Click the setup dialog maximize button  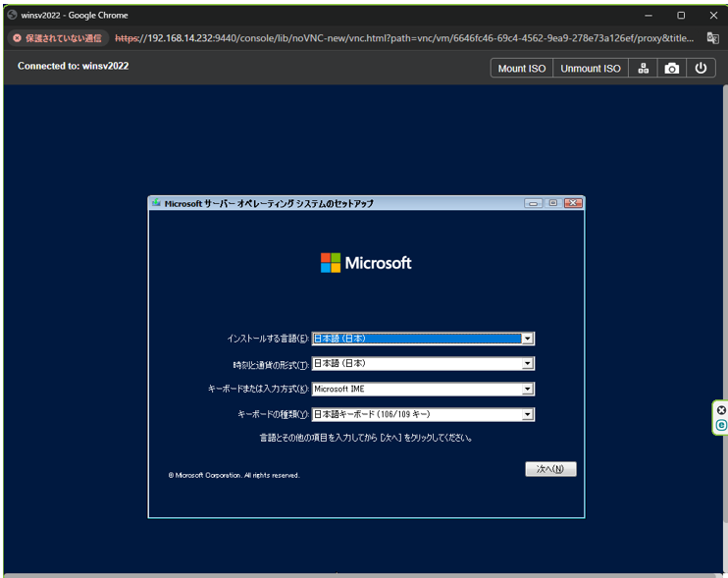pyautogui.click(x=553, y=203)
